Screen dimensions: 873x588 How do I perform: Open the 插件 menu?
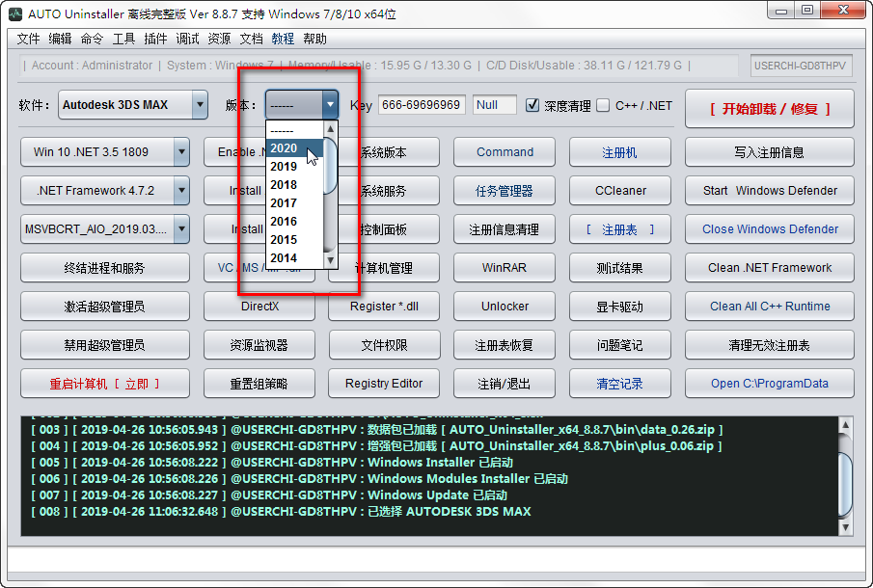click(x=155, y=39)
